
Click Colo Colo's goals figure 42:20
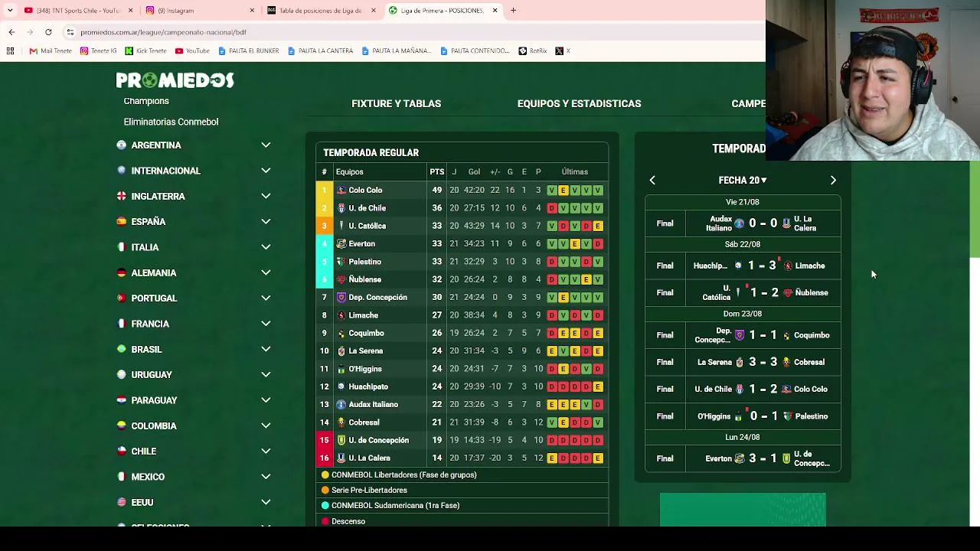474,191
